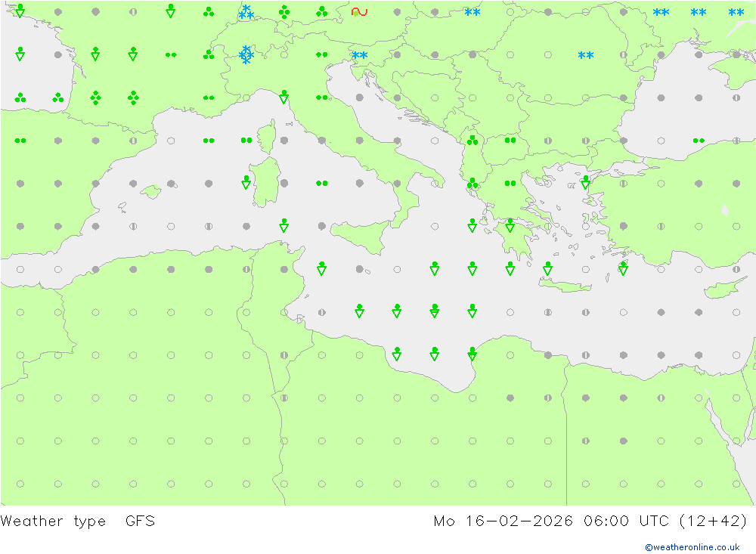The height and width of the screenshot is (554, 756).
Task: Select the double snow symbol over Slovenia
Action: [x=360, y=55]
